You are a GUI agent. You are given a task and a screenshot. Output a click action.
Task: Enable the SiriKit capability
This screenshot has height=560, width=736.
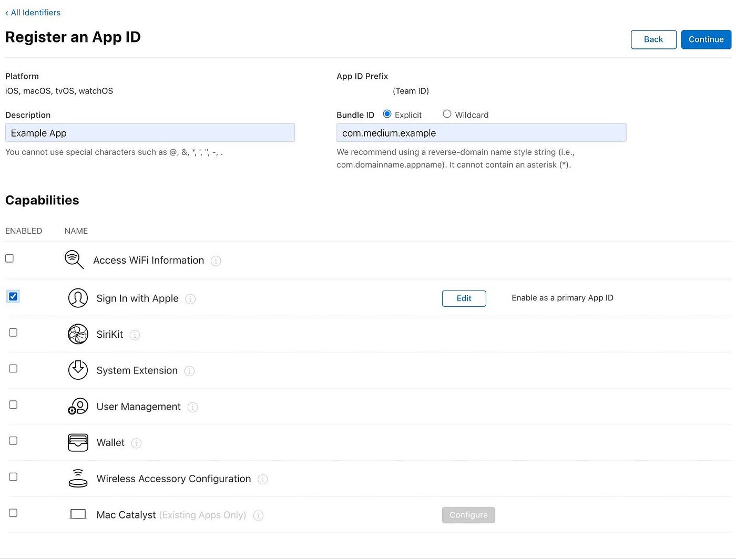(x=13, y=332)
